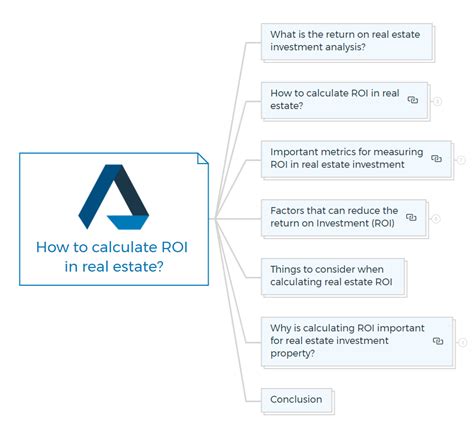This screenshot has height=431, width=474.
Task: Select 'What is the return on real estate' node
Action: tap(347, 41)
